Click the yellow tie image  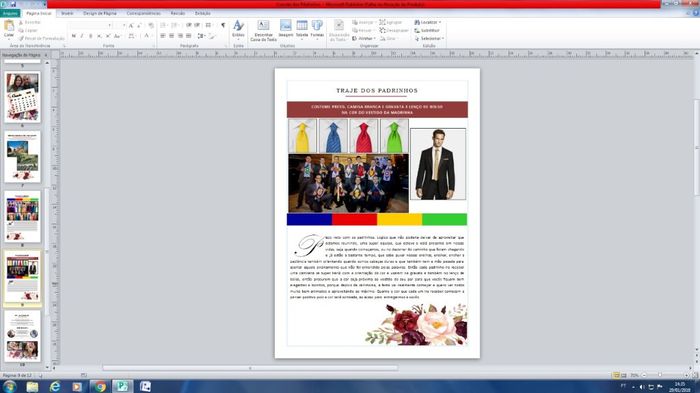pyautogui.click(x=302, y=136)
